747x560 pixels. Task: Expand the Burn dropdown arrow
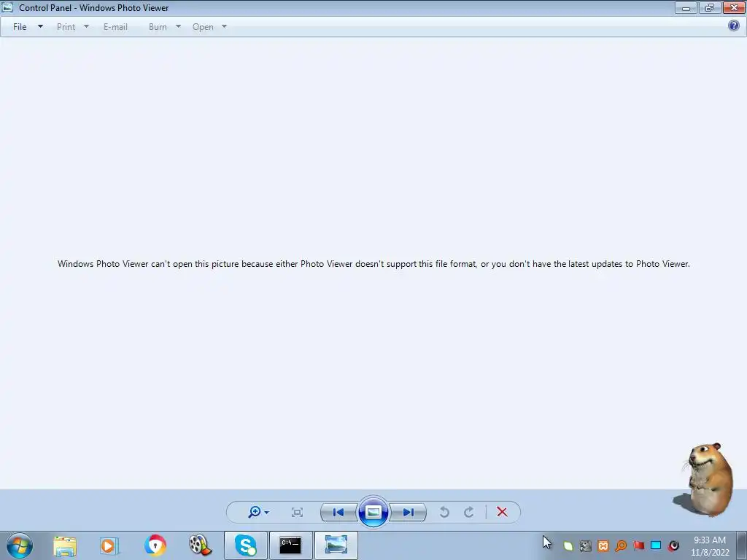click(178, 27)
